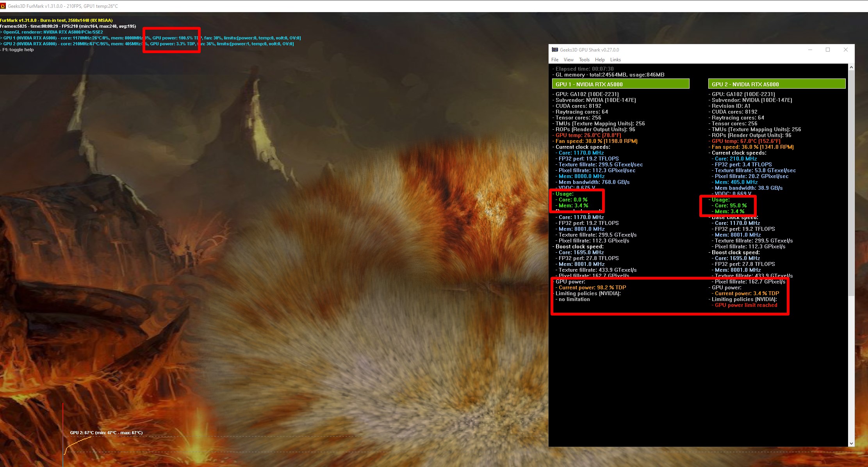This screenshot has height=467, width=868.
Task: Open the Tools menu
Action: click(x=584, y=60)
